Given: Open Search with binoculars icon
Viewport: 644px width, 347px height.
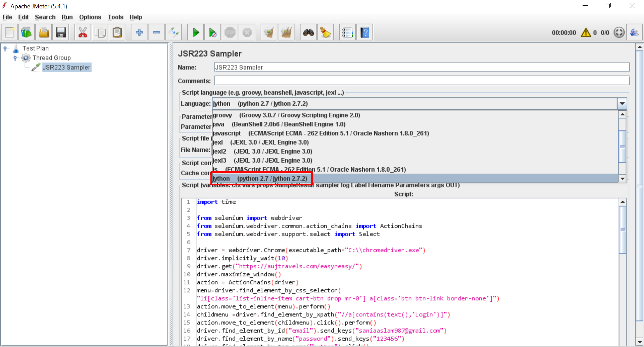Looking at the screenshot, I should click(x=308, y=33).
